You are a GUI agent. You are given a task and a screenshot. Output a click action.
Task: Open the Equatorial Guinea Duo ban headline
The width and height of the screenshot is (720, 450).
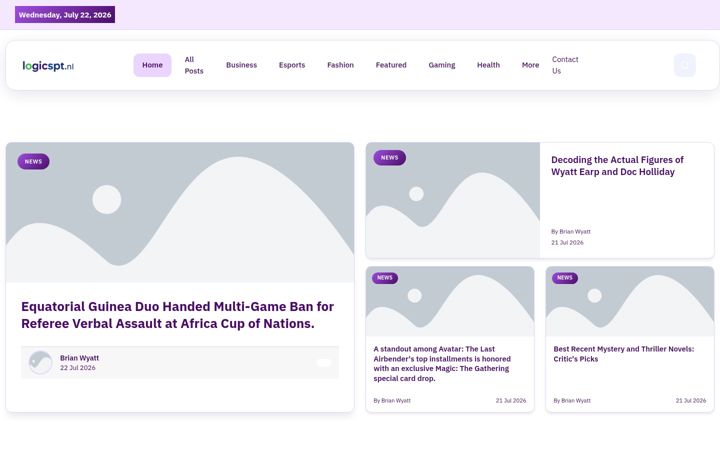pos(178,315)
